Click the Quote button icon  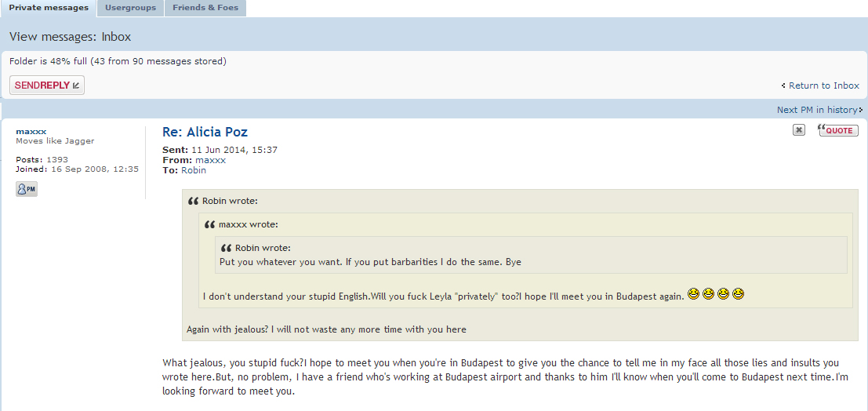[838, 129]
